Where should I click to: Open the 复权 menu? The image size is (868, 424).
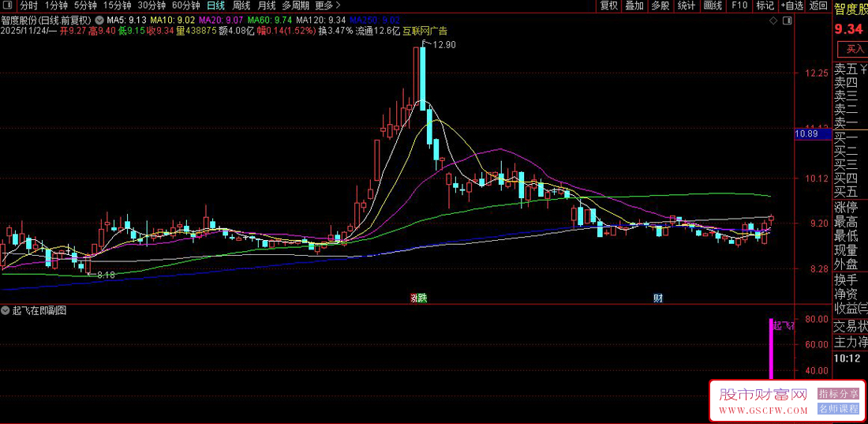tap(608, 6)
